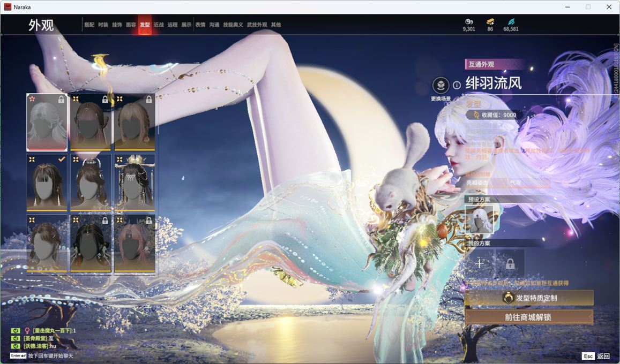Select the pink hairstyle thumbnail

click(x=135, y=243)
